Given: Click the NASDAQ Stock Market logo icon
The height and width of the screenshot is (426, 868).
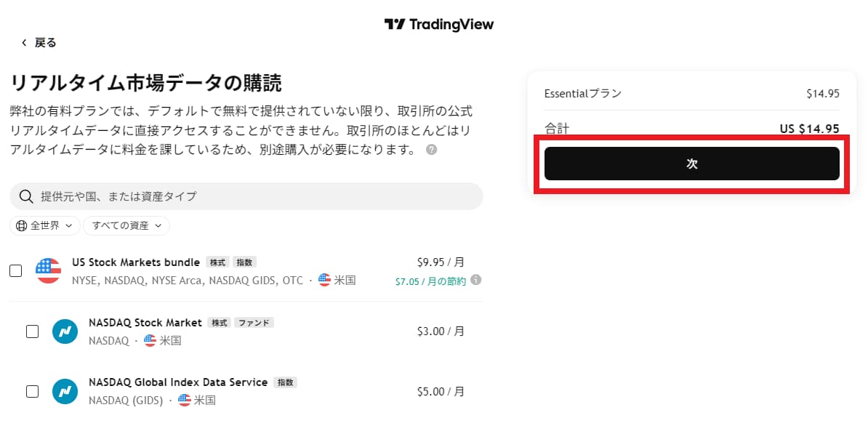Looking at the screenshot, I should tap(65, 331).
